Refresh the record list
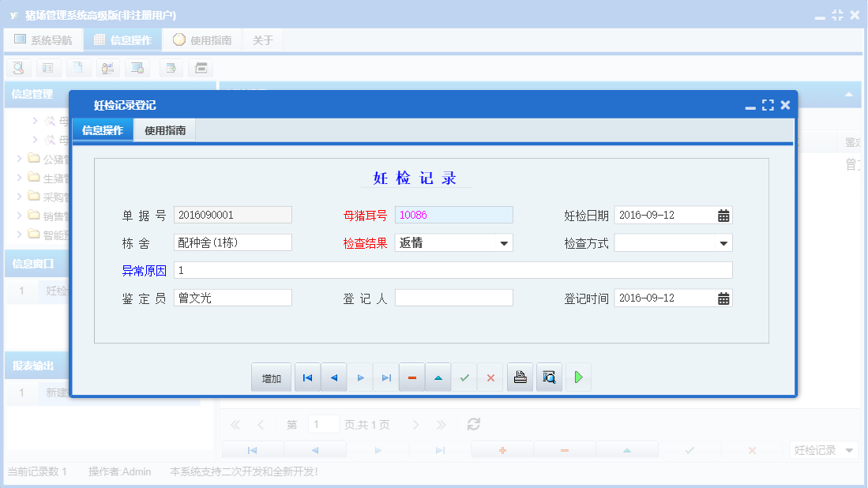Image resolution: width=868 pixels, height=488 pixels. click(473, 424)
